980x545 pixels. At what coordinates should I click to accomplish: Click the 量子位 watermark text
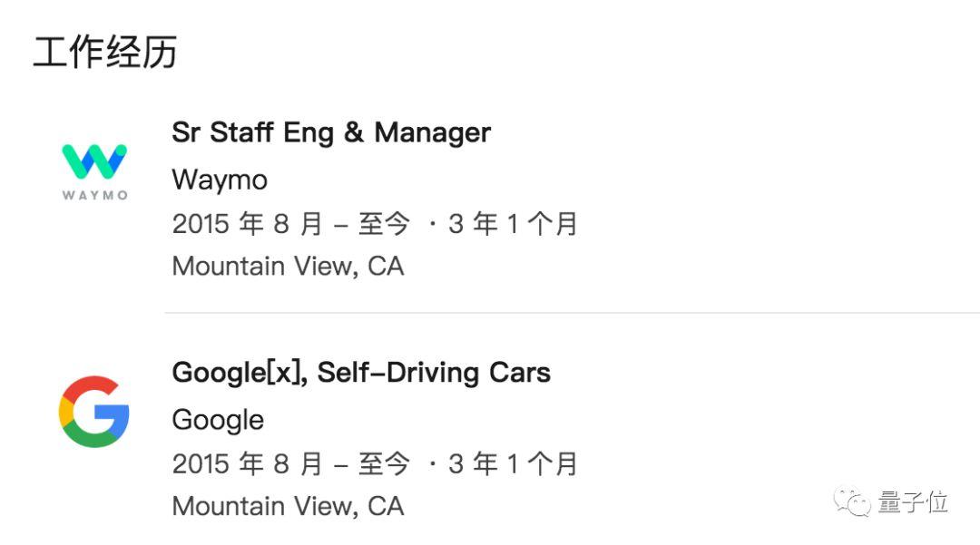point(913,501)
